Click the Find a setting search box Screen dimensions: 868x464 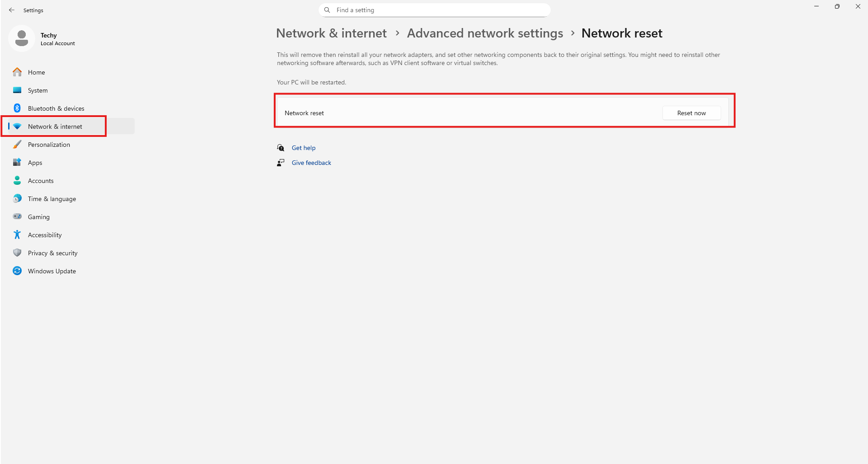[434, 10]
